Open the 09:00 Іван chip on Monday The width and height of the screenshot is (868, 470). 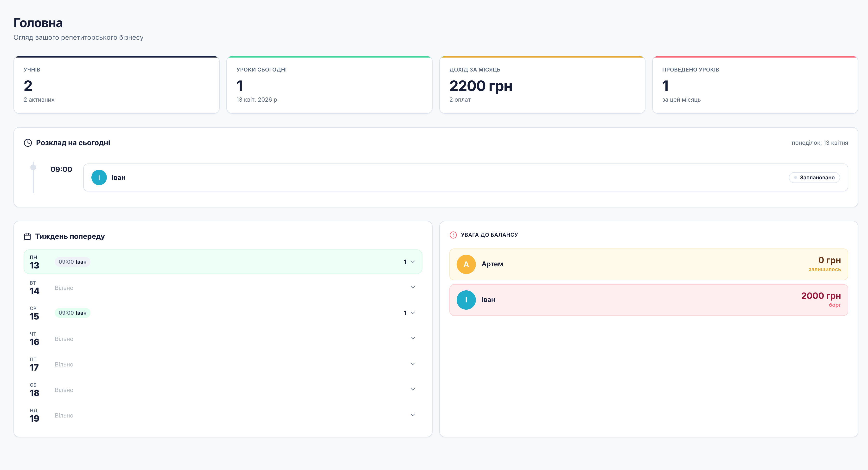click(72, 262)
